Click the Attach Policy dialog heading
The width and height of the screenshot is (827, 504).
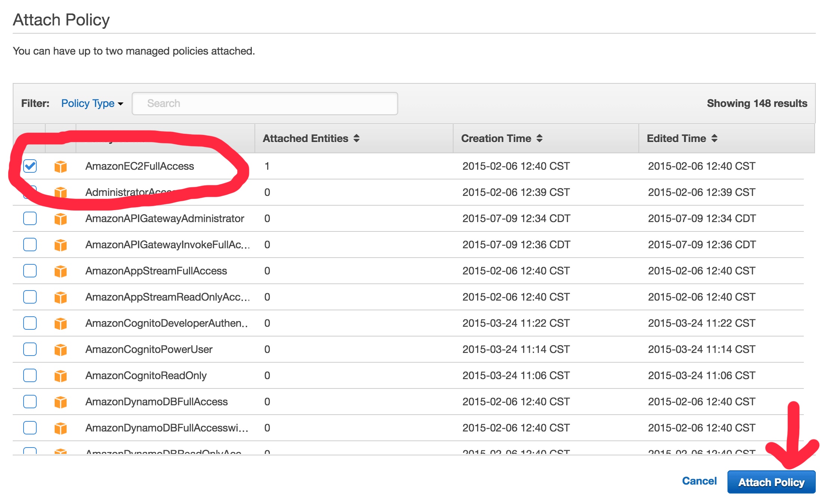(61, 20)
